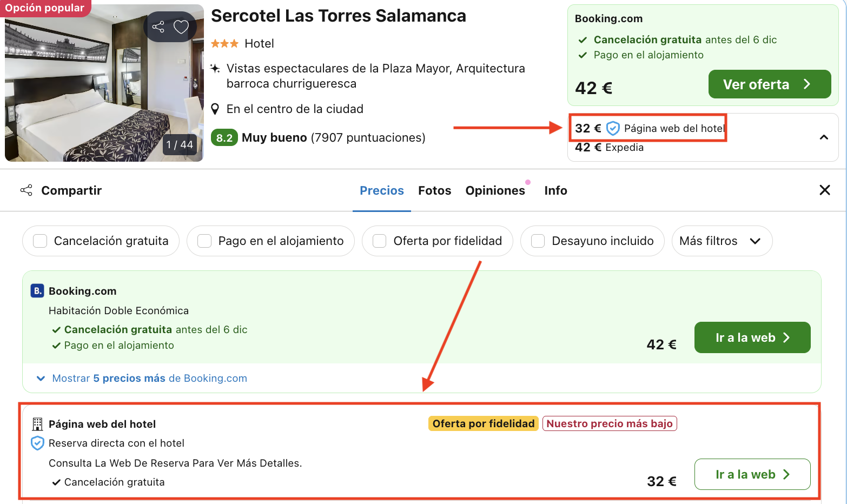Click the location pin icon for city center
The height and width of the screenshot is (504, 847).
215,108
